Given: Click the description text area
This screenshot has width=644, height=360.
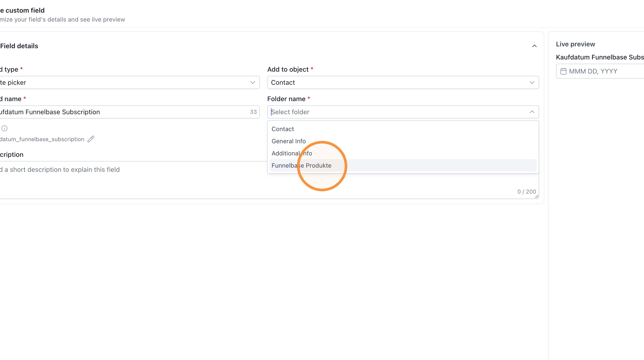Looking at the screenshot, I should 269,180.
